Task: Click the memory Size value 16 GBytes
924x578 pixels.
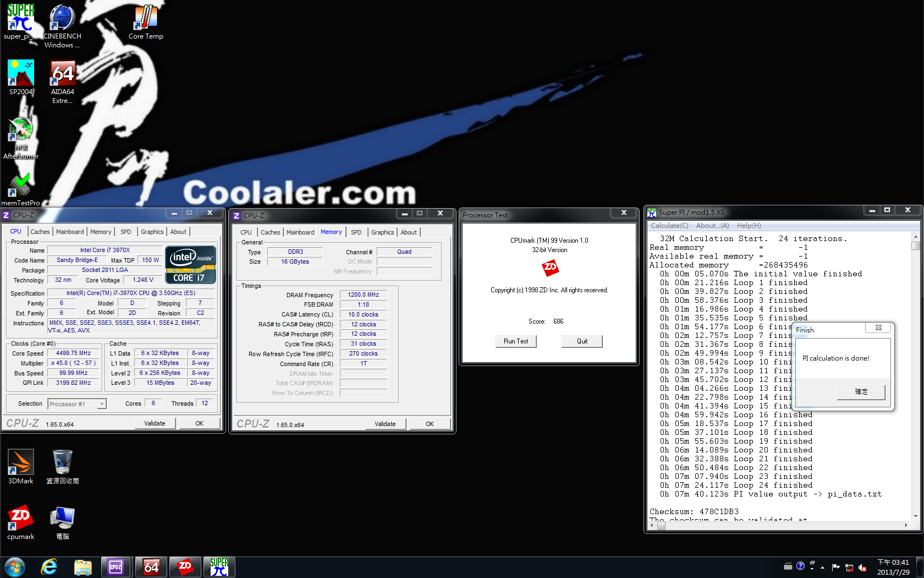Action: pyautogui.click(x=295, y=261)
